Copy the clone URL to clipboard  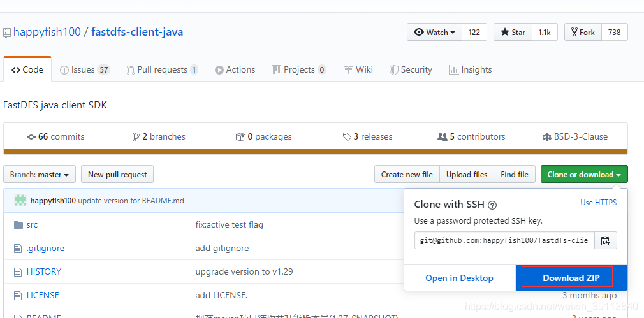pyautogui.click(x=605, y=240)
